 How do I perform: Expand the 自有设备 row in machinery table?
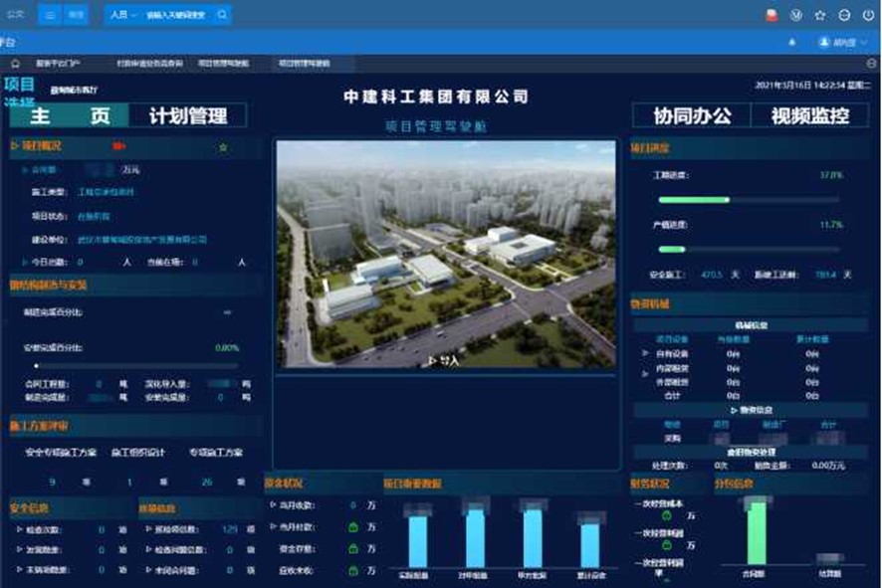[645, 352]
